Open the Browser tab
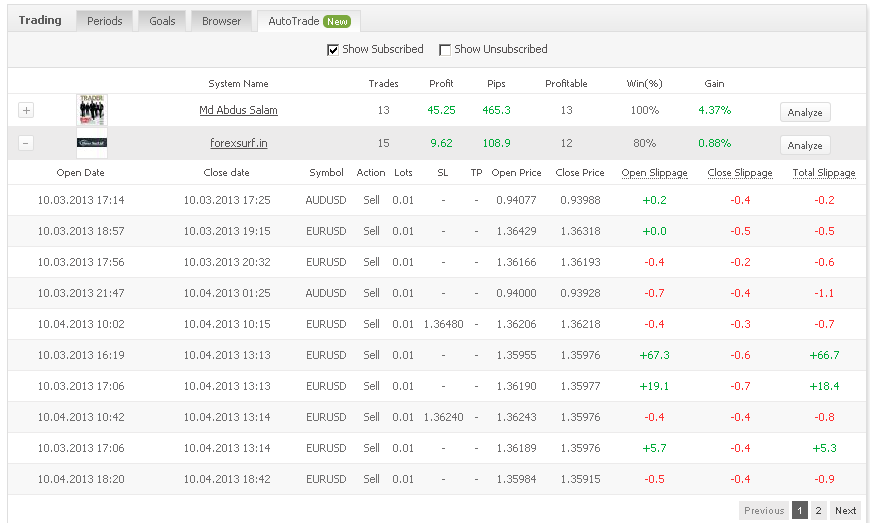The width and height of the screenshot is (870, 523). pyautogui.click(x=221, y=21)
